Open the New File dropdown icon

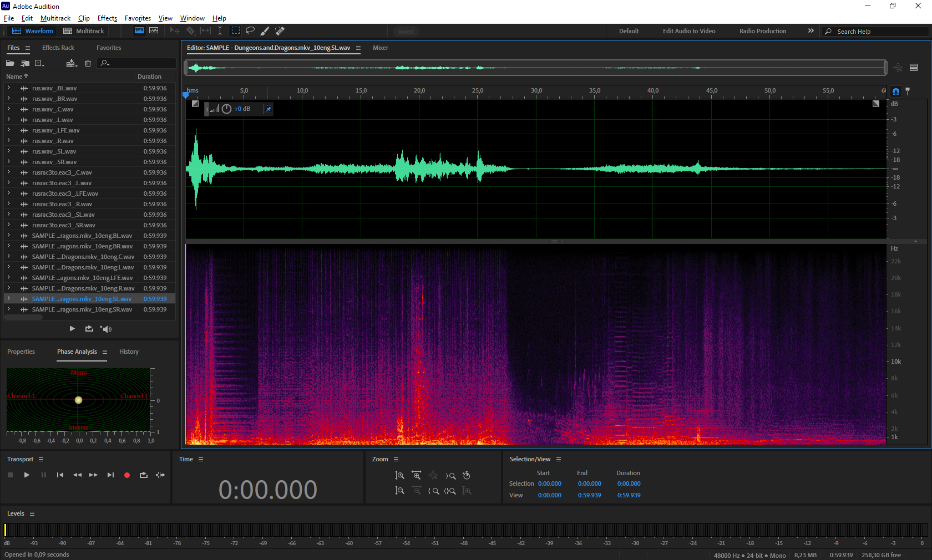[39, 63]
